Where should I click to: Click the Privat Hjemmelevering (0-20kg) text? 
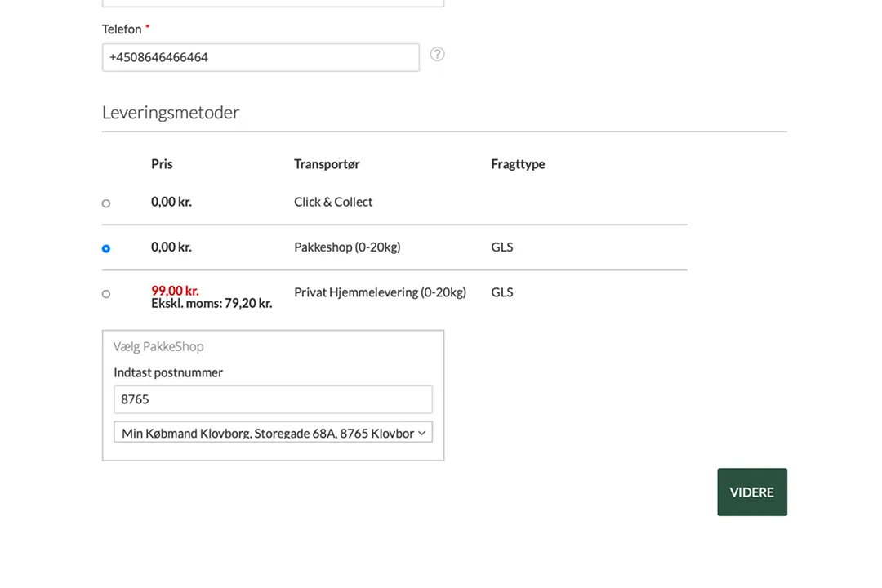tap(381, 292)
